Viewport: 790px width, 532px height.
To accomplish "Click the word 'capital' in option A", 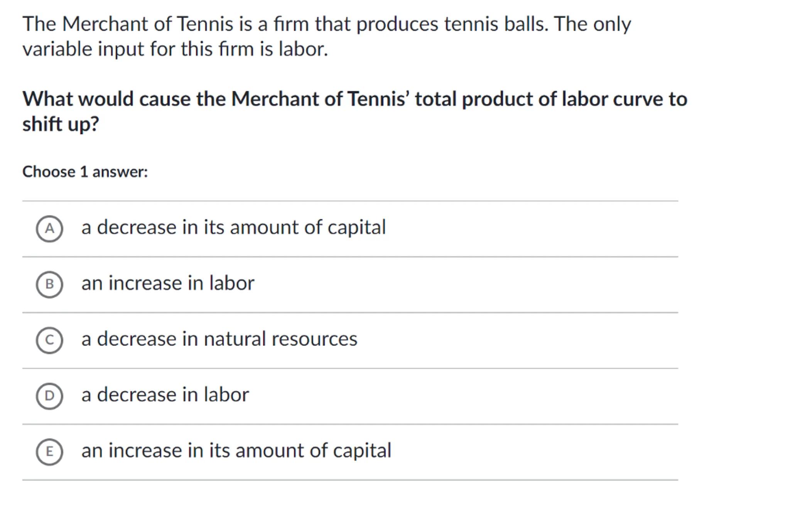I will point(356,227).
